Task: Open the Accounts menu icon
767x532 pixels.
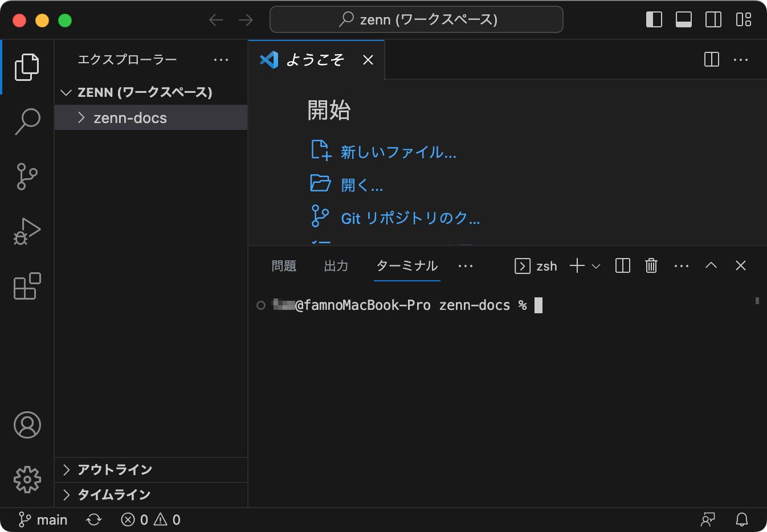Action: [27, 425]
